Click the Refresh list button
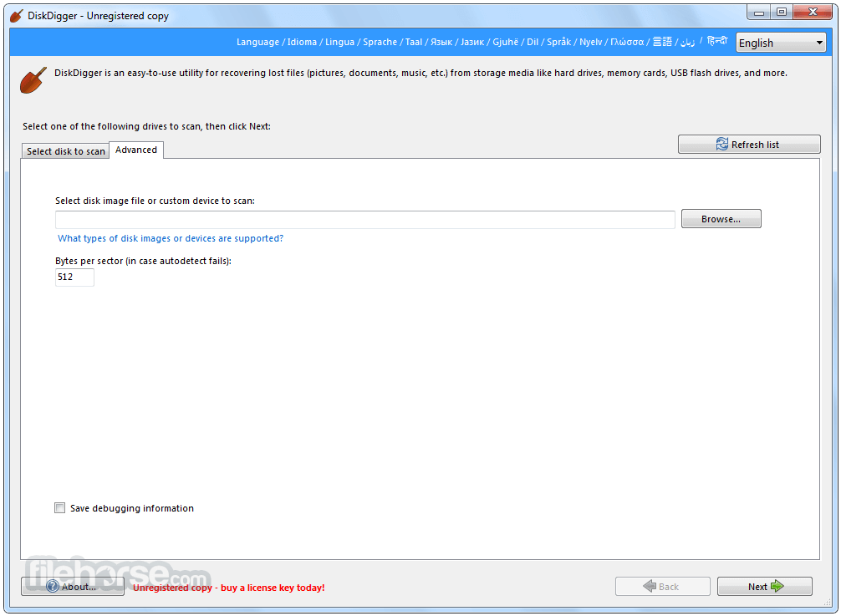The width and height of the screenshot is (841, 616). (749, 145)
